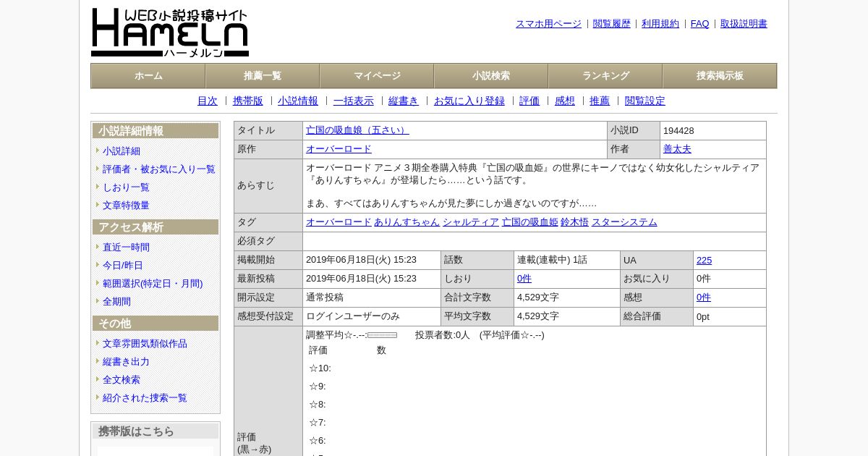Screen dimensions: 868x456
Task: Click the 亡国の吸血姫 tag
Action: (530, 222)
